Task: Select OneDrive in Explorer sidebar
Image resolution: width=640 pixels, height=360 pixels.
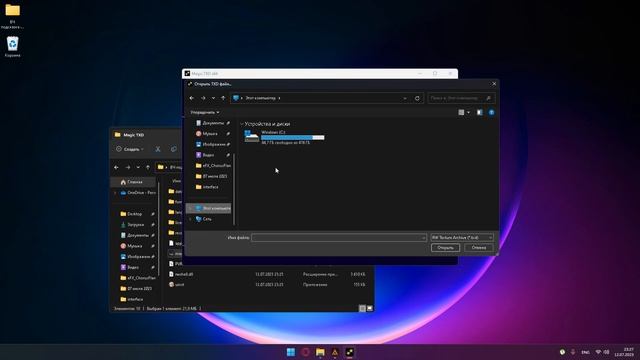Action: (138, 193)
